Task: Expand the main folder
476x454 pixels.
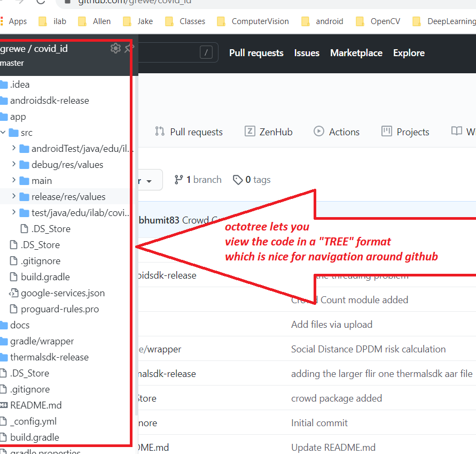Action: [x=14, y=181]
